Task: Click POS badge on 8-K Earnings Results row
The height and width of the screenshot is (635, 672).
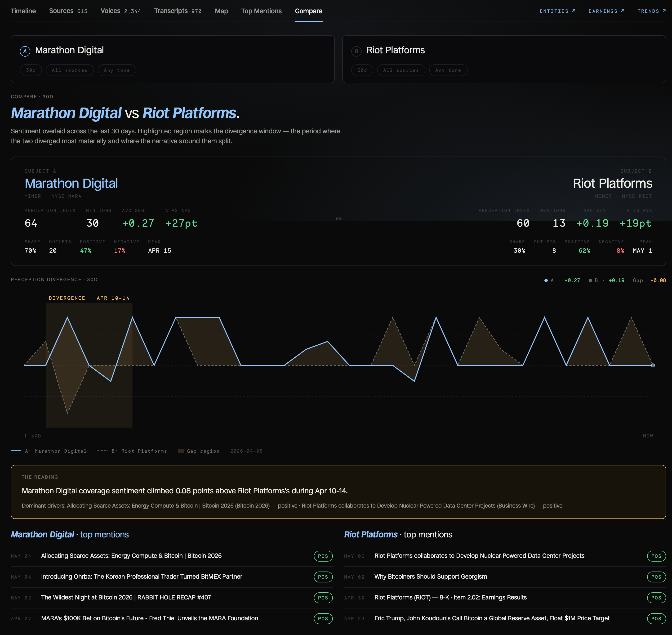Action: [x=656, y=598]
